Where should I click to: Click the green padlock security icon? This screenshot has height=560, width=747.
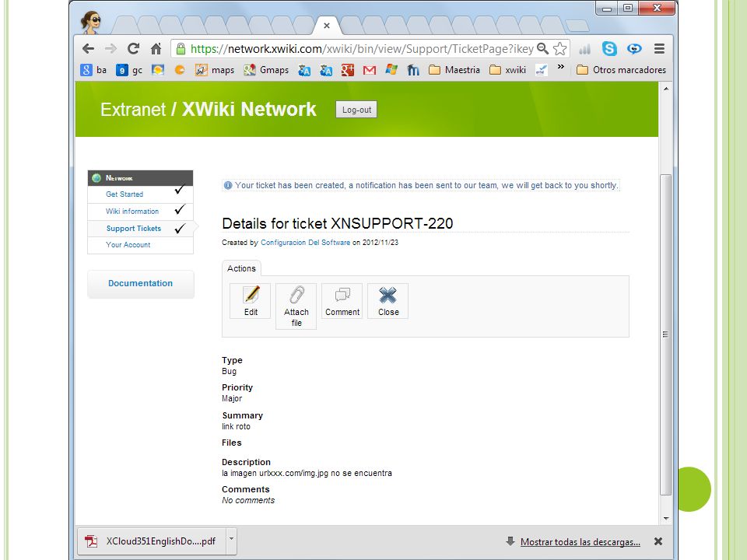point(181,48)
